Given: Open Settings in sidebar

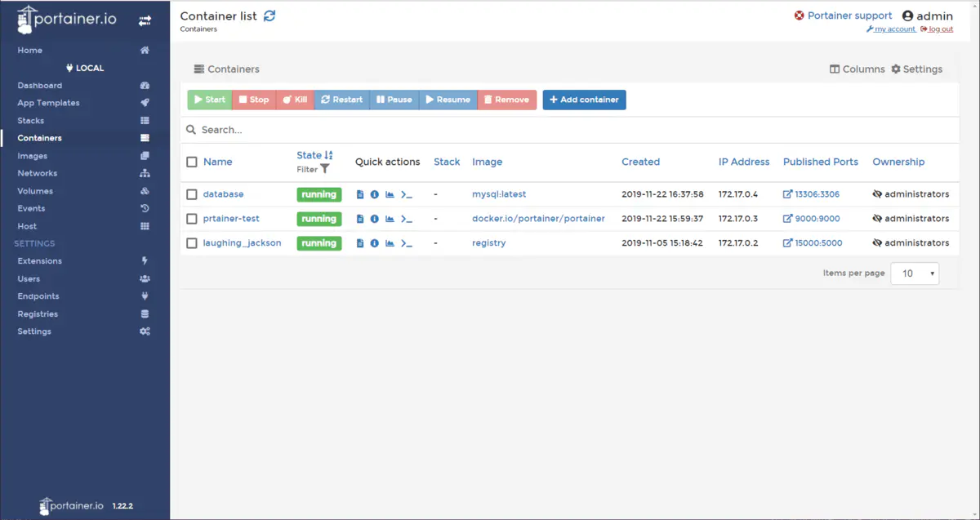Looking at the screenshot, I should (85, 331).
